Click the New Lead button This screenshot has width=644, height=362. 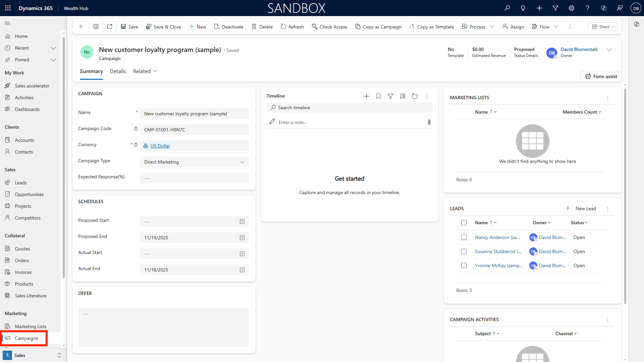click(581, 208)
